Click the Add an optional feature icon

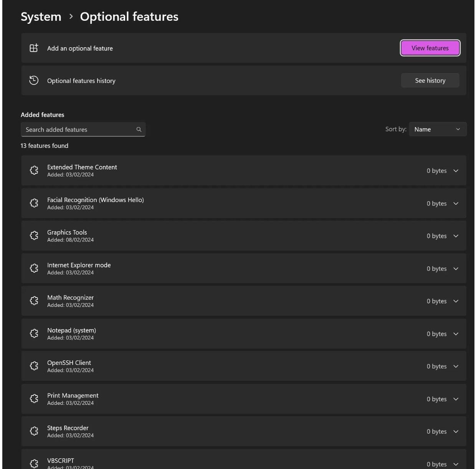pyautogui.click(x=34, y=48)
